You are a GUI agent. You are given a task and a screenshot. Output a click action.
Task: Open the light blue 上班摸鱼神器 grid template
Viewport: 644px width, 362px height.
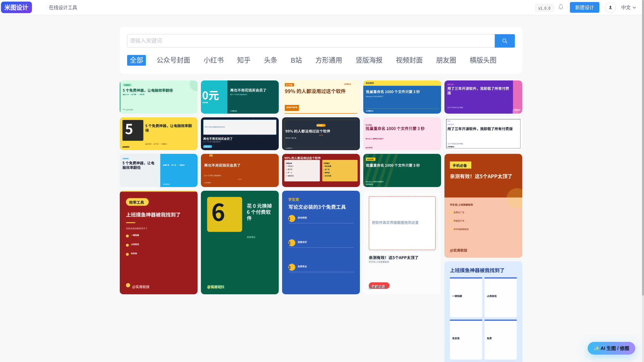tap(483, 312)
